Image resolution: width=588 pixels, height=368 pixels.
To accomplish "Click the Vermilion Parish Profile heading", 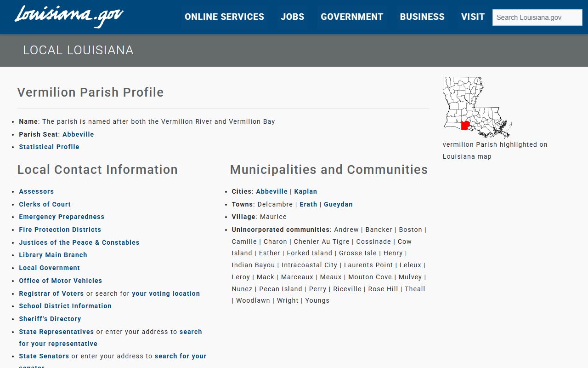I will click(x=90, y=92).
